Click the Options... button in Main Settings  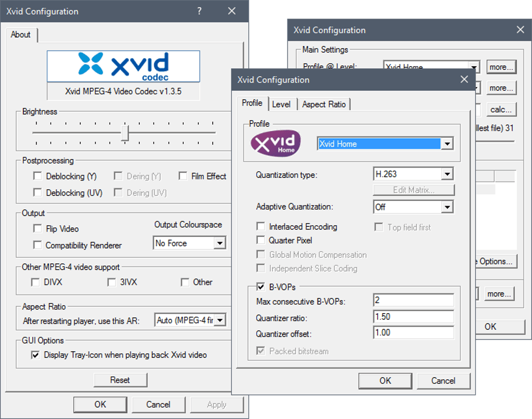coord(495,261)
